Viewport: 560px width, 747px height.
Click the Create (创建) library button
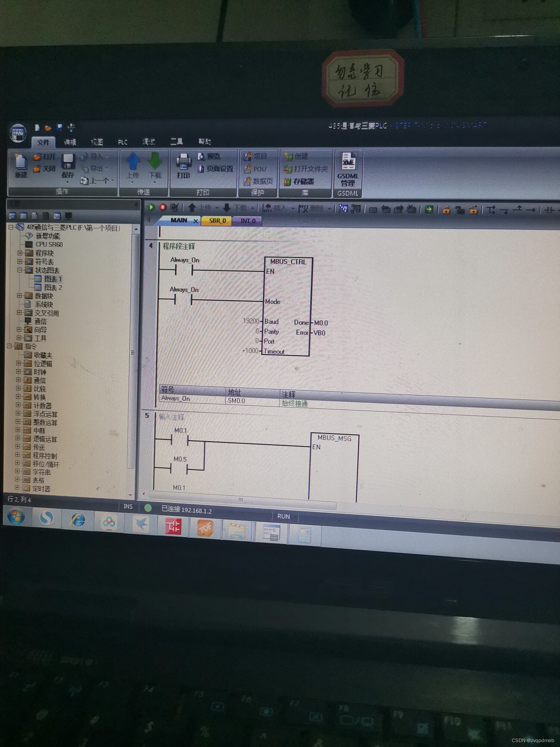(x=296, y=156)
